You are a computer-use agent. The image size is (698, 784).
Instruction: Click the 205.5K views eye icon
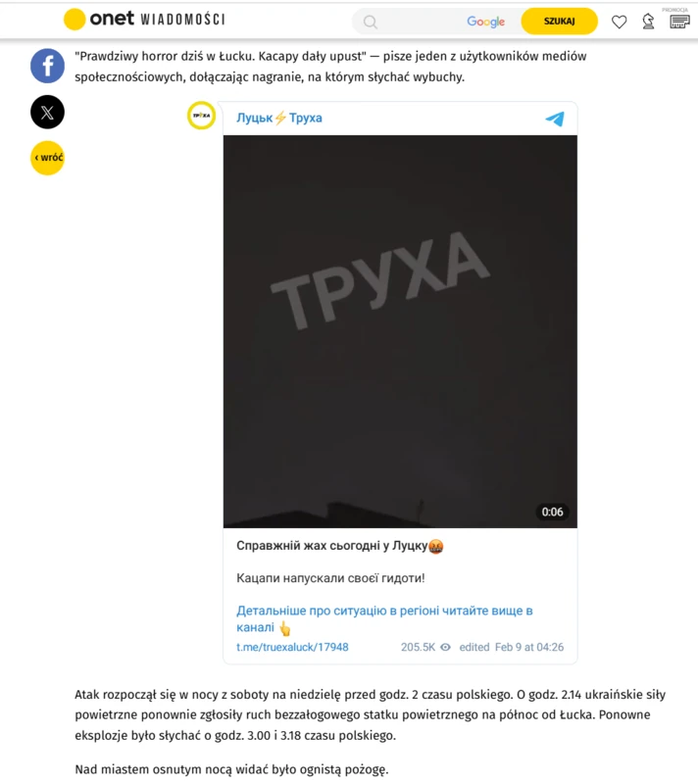point(445,647)
